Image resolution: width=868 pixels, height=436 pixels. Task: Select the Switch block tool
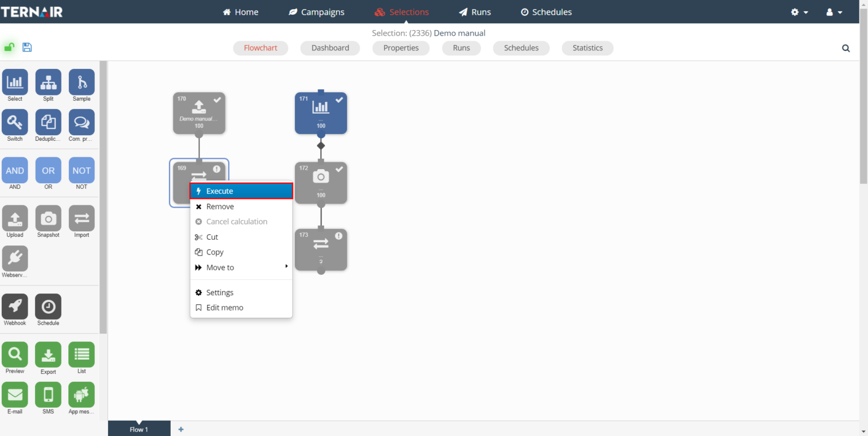pos(15,122)
